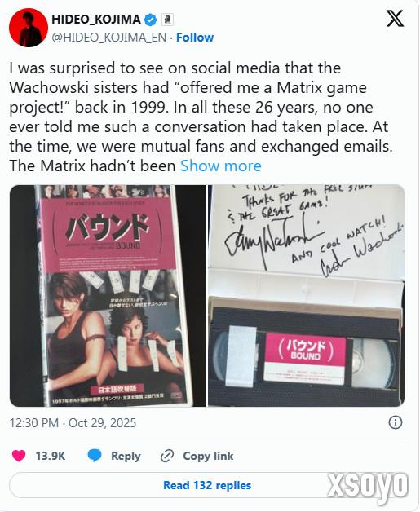
Task: Open the tweet info circle icon
Action: pyautogui.click(x=396, y=422)
